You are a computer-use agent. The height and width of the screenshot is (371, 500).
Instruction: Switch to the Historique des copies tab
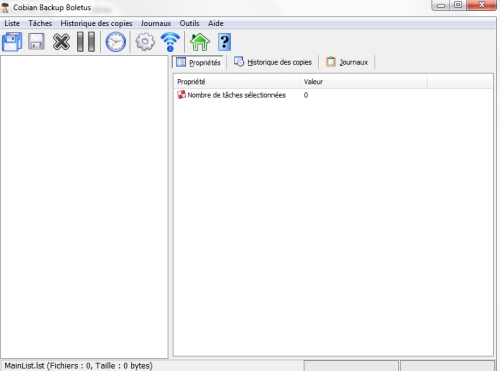273,62
